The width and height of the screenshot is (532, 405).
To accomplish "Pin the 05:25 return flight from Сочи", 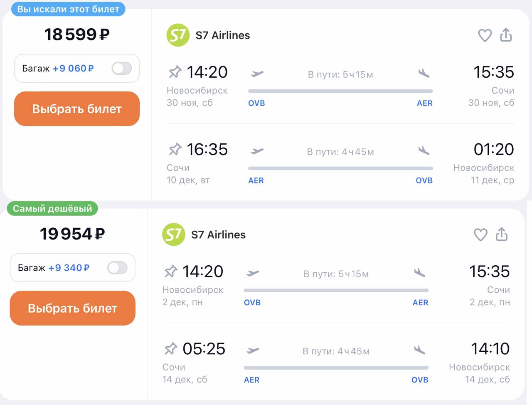I will click(171, 349).
